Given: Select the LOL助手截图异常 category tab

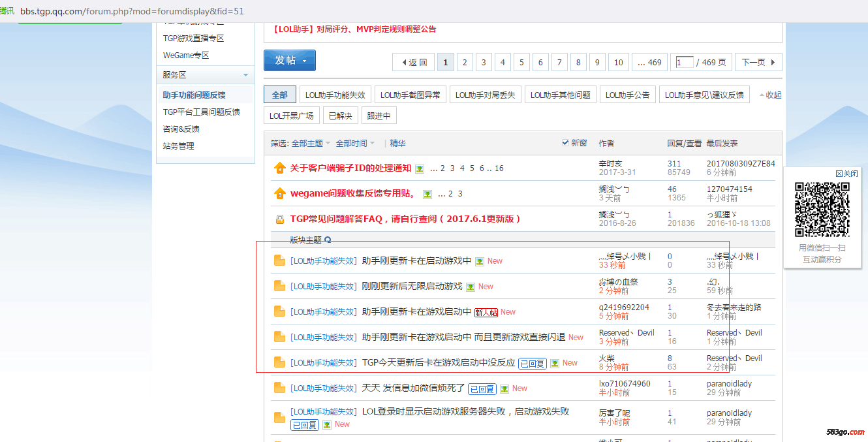Looking at the screenshot, I should [x=411, y=95].
